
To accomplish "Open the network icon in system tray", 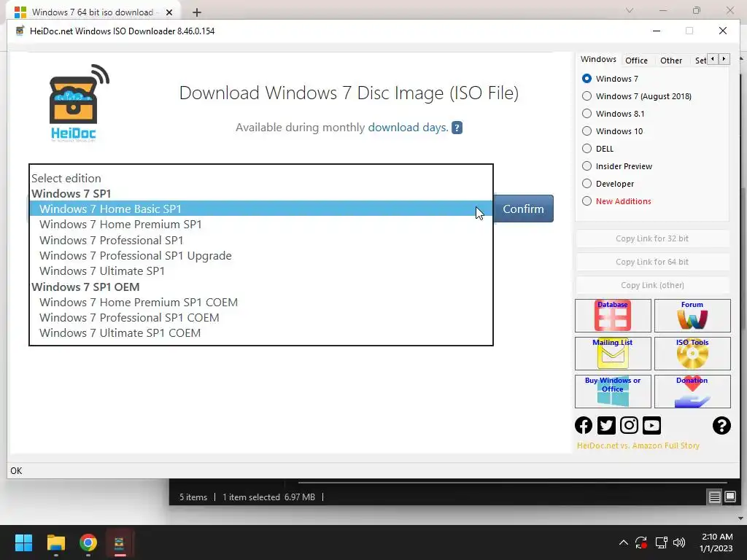I will (x=661, y=542).
